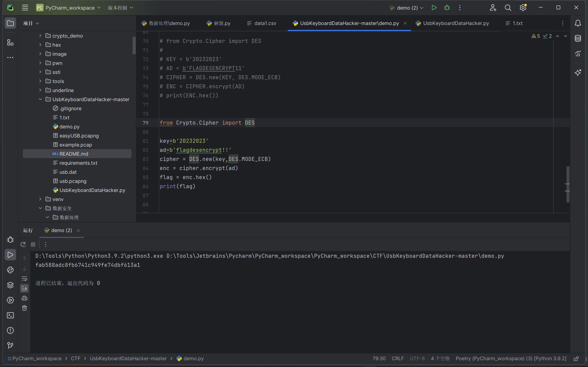This screenshot has width=588, height=367.
Task: Open the Services tool window
Action: (10, 300)
